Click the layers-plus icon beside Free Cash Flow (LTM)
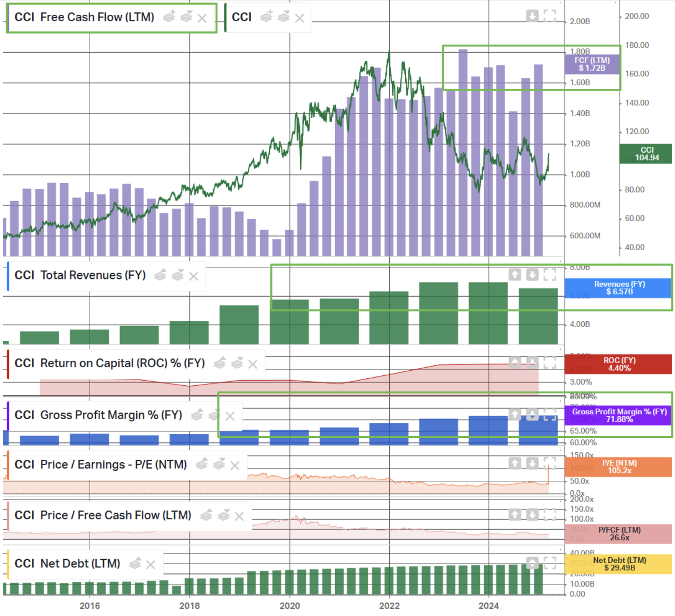Image resolution: width=675 pixels, height=616 pixels. [x=169, y=17]
